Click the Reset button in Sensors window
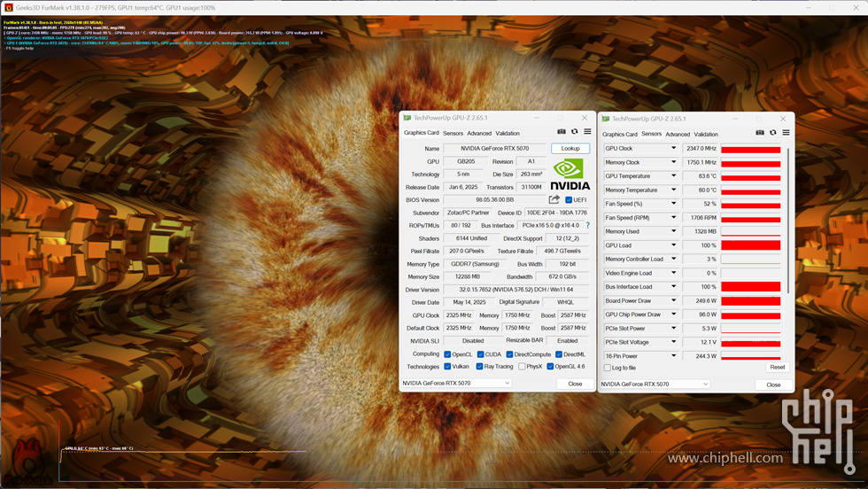This screenshot has height=489, width=868. [778, 367]
